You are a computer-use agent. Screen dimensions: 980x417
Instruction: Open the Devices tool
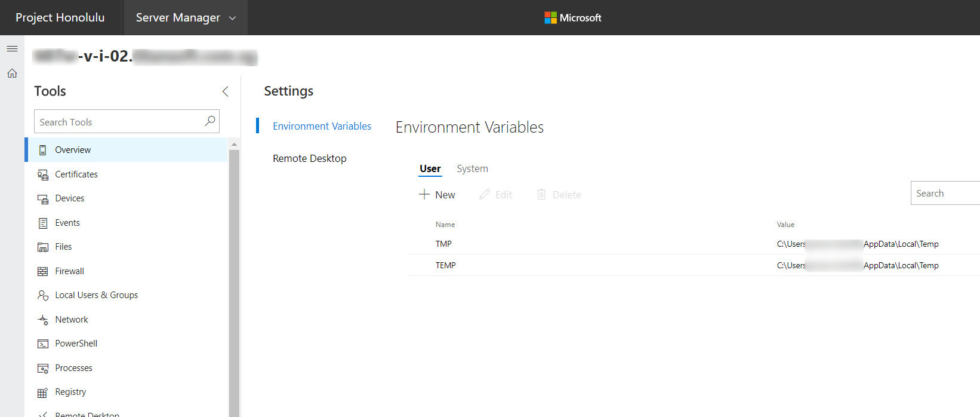coord(69,198)
